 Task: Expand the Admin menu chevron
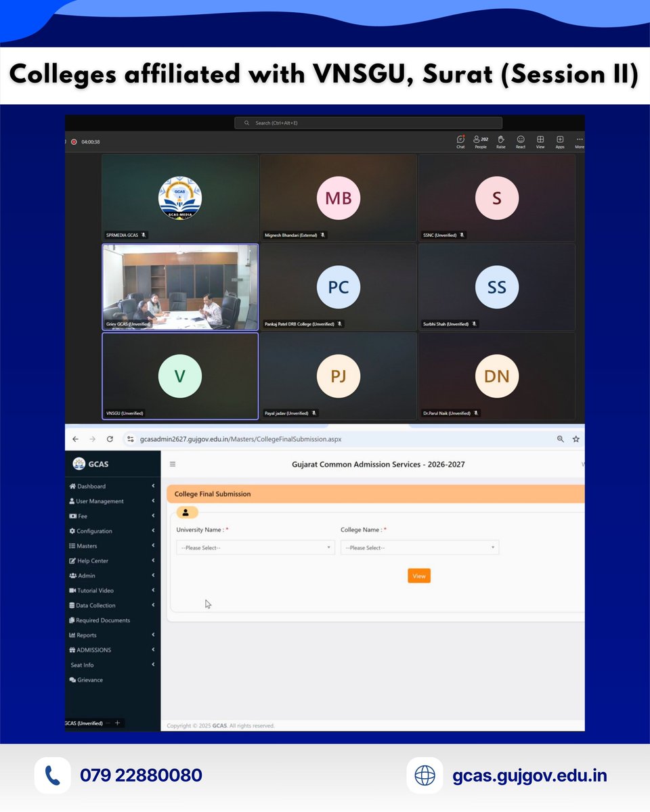(153, 575)
